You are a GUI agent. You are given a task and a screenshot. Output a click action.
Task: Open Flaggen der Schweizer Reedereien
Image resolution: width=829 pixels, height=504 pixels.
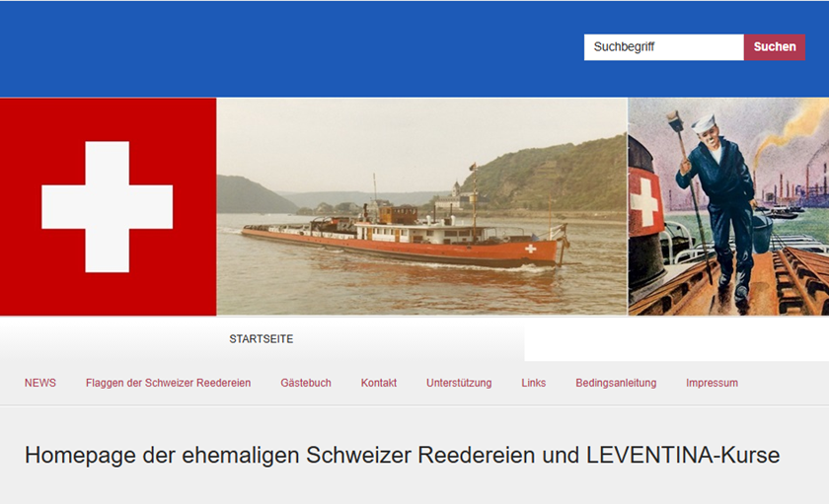pyautogui.click(x=168, y=383)
